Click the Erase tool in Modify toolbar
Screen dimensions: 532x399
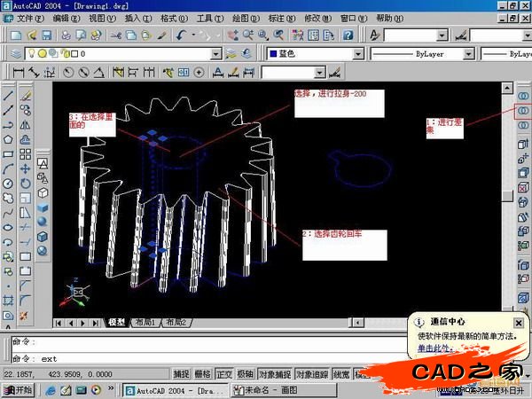26,95
